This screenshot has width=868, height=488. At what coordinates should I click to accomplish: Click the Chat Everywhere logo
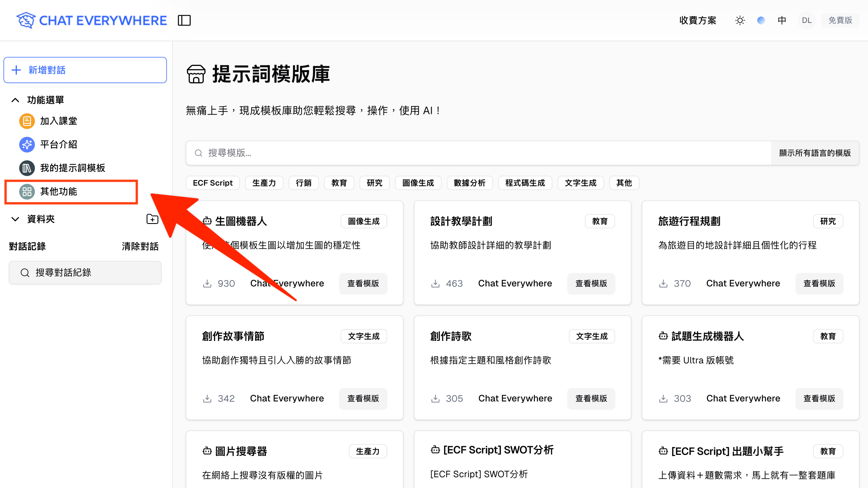coord(92,20)
